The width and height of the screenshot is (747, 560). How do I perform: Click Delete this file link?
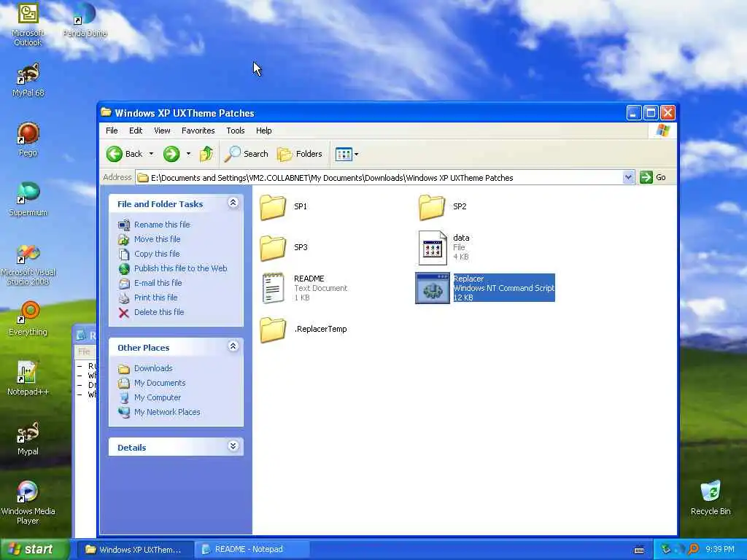click(159, 312)
